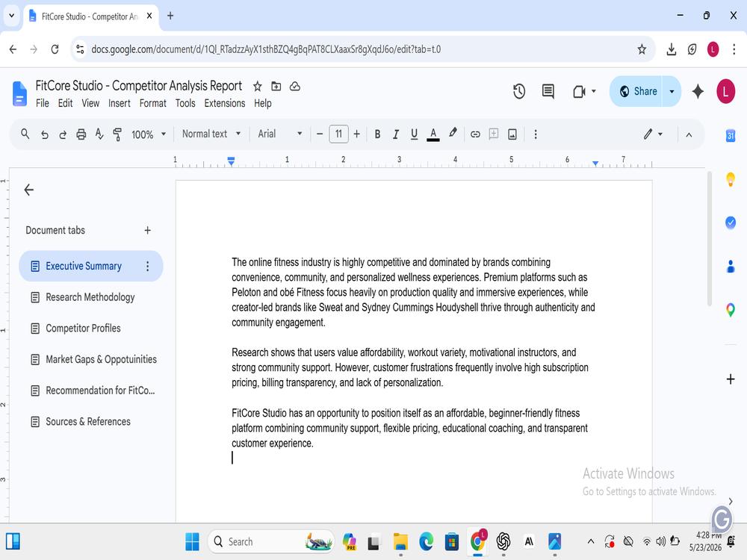Open Google Maps side panel
747x560 pixels.
(731, 310)
